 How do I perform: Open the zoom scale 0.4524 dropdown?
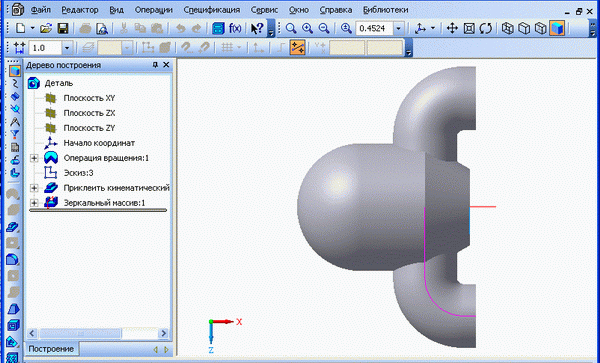pos(398,28)
